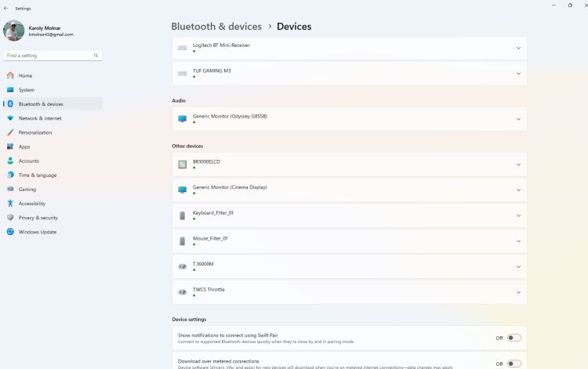Viewport: 588px width, 369px height.
Task: Expand the T.16000M chevron
Action: (519, 266)
